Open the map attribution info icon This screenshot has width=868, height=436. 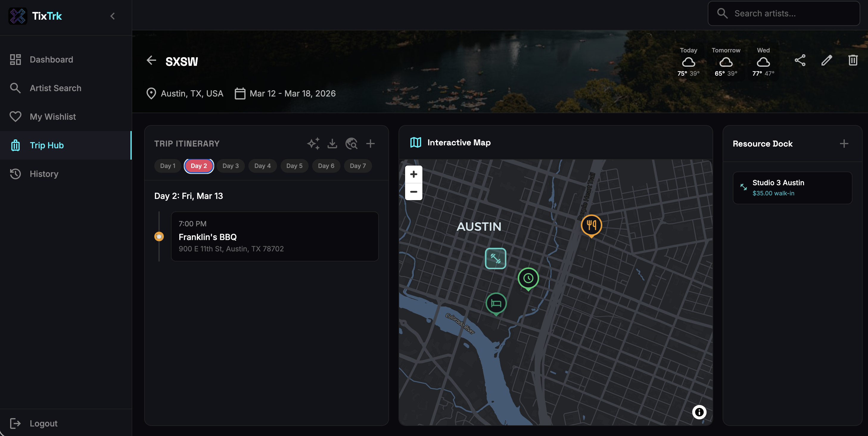(x=699, y=412)
